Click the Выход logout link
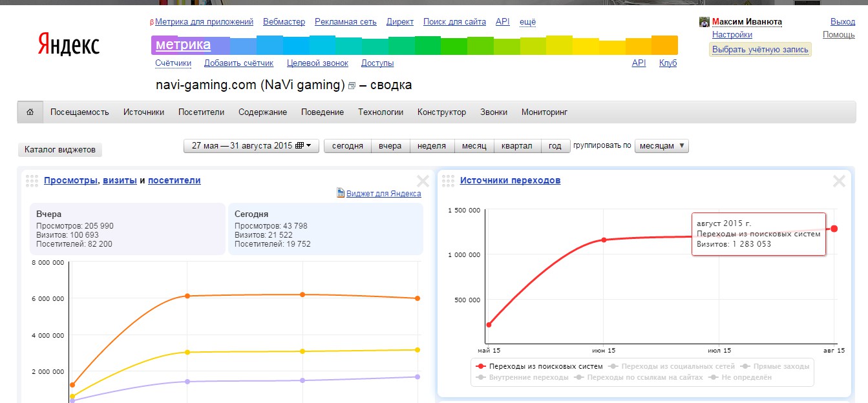 click(843, 22)
